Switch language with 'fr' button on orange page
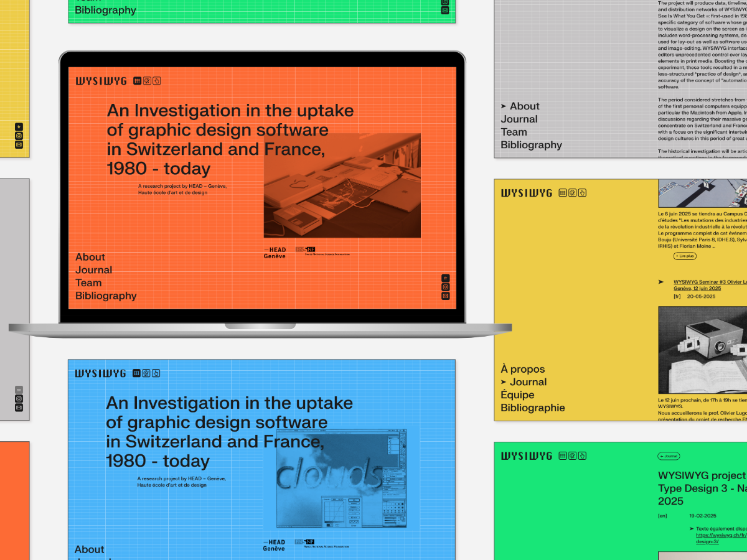Image resolution: width=747 pixels, height=560 pixels. pyautogui.click(x=445, y=278)
